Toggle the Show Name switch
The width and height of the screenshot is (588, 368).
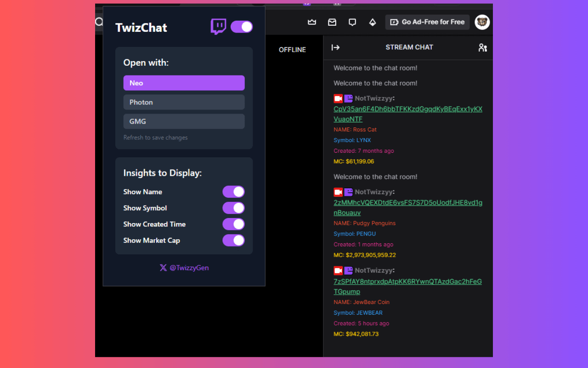tap(233, 192)
